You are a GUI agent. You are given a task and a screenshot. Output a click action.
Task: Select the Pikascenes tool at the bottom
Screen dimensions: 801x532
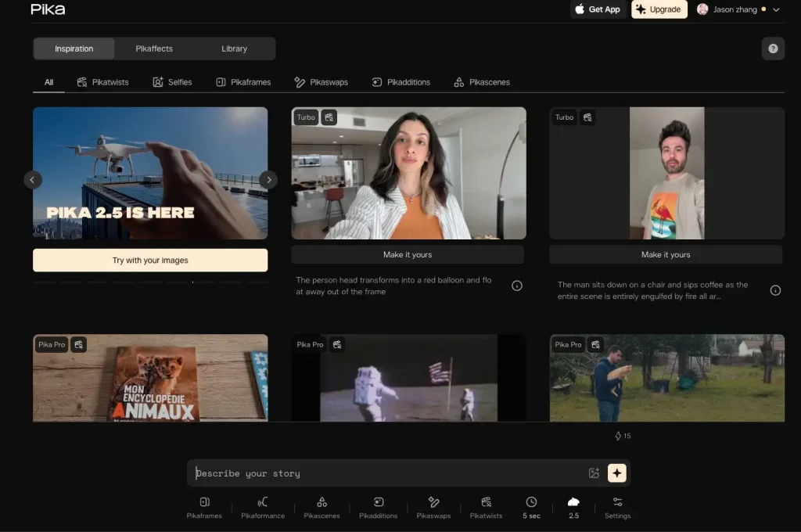321,507
